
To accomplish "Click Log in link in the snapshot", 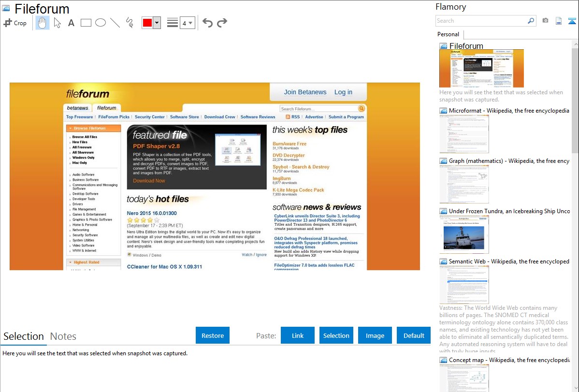I will click(x=344, y=92).
